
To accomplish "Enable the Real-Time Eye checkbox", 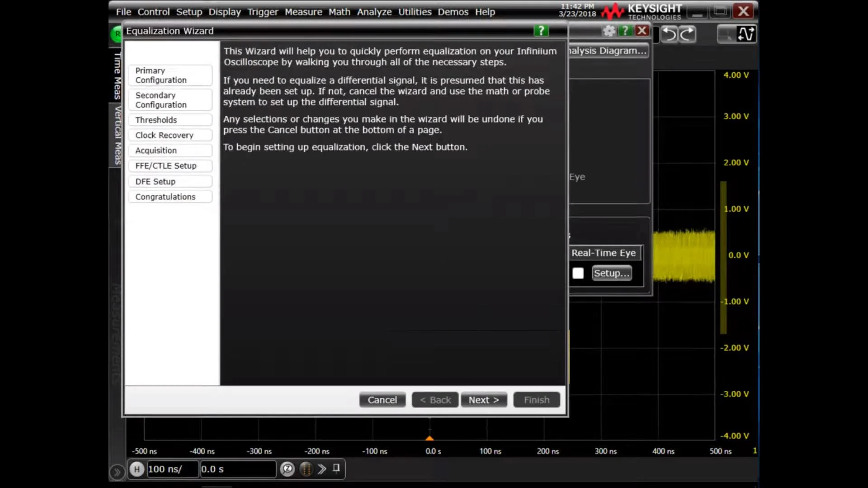I will (578, 273).
